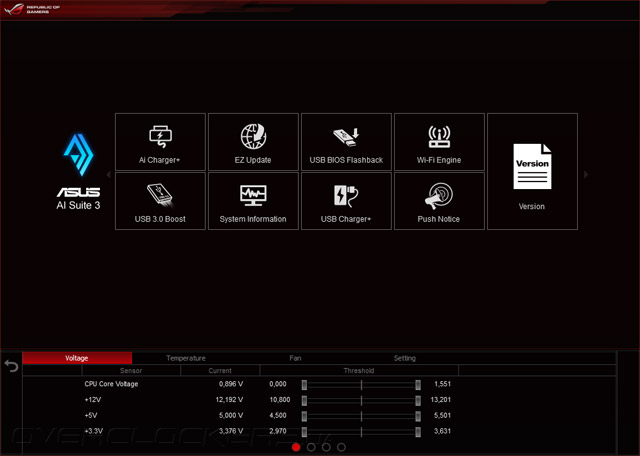Click +3.3V upper threshold slider handle

[x=418, y=432]
